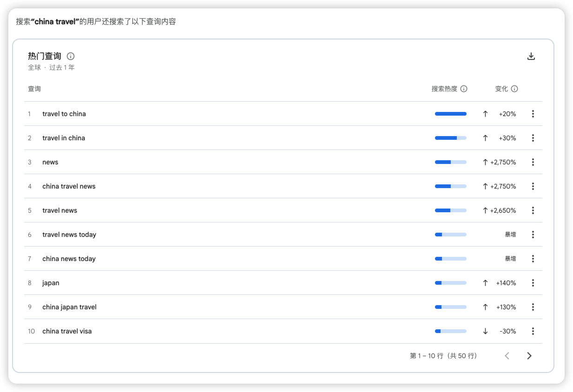
Task: Show info for 变化 column
Action: (x=514, y=89)
